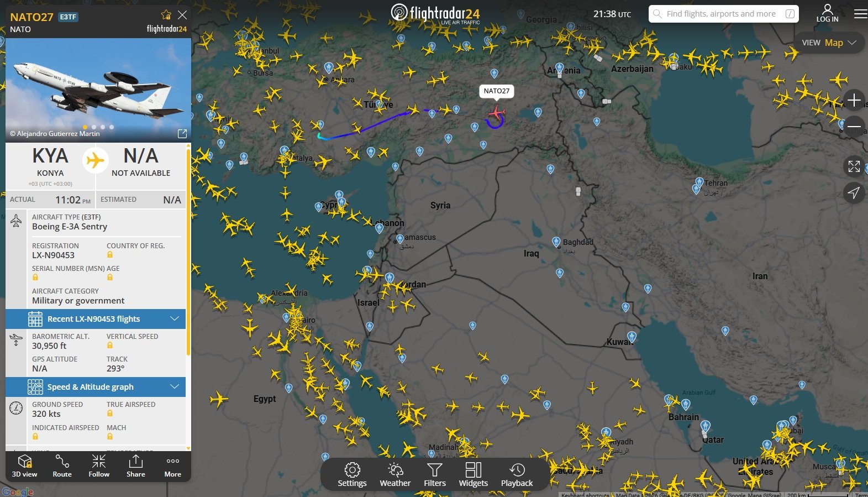Screen dimensions: 868x497
Task: Expand the Speed & Altitude graph section
Action: (x=96, y=387)
